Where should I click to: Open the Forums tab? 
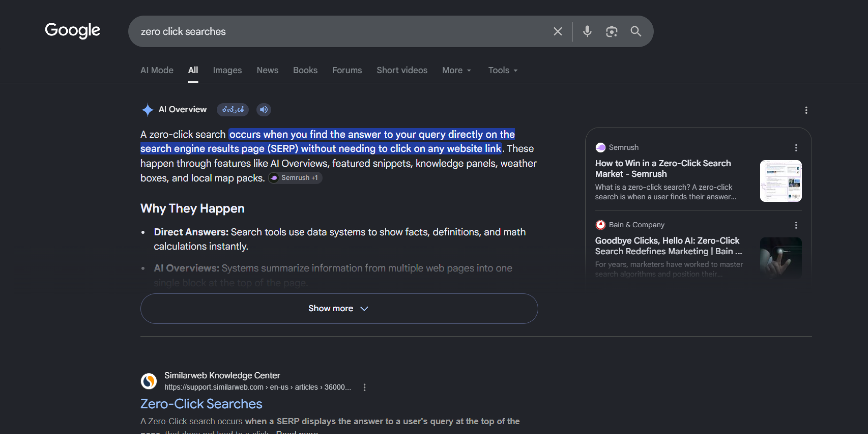347,70
